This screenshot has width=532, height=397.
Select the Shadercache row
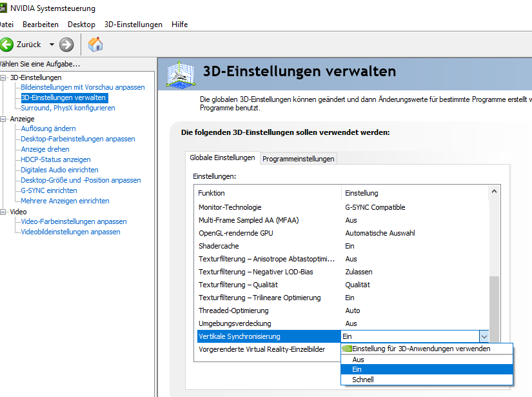click(x=342, y=246)
